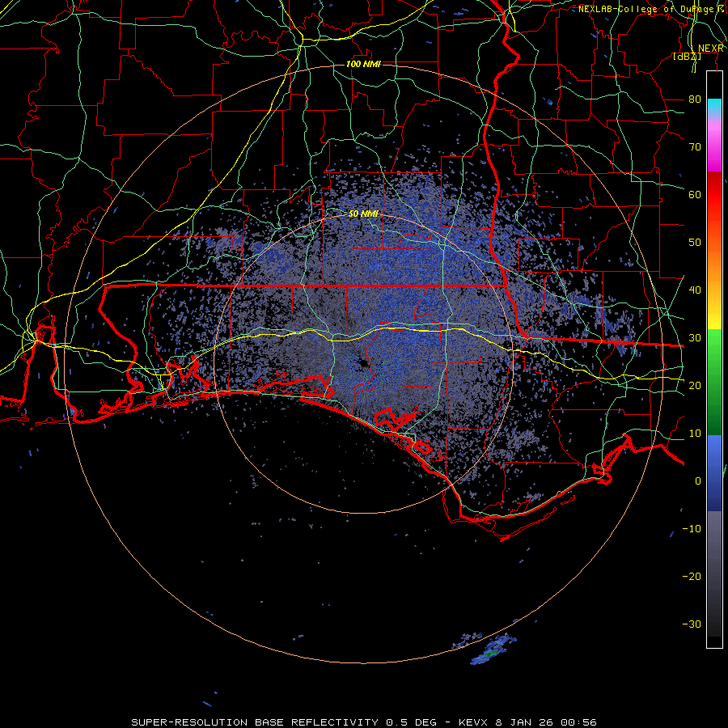The width and height of the screenshot is (728, 728).
Task: Click the 60 value on dBZ scale
Action: coord(695,194)
